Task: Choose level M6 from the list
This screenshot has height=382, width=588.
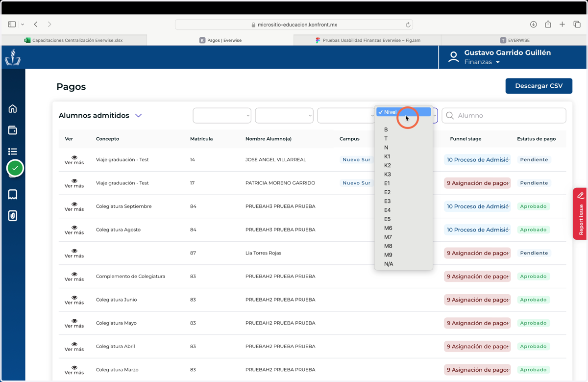Action: 404,228
